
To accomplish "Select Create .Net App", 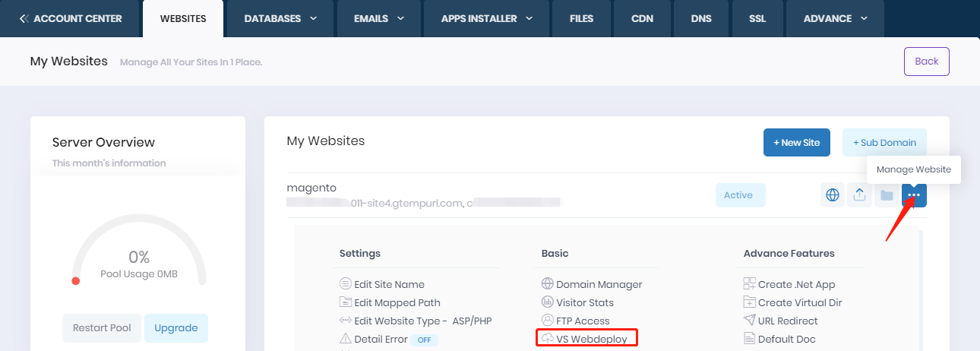I will [x=796, y=284].
